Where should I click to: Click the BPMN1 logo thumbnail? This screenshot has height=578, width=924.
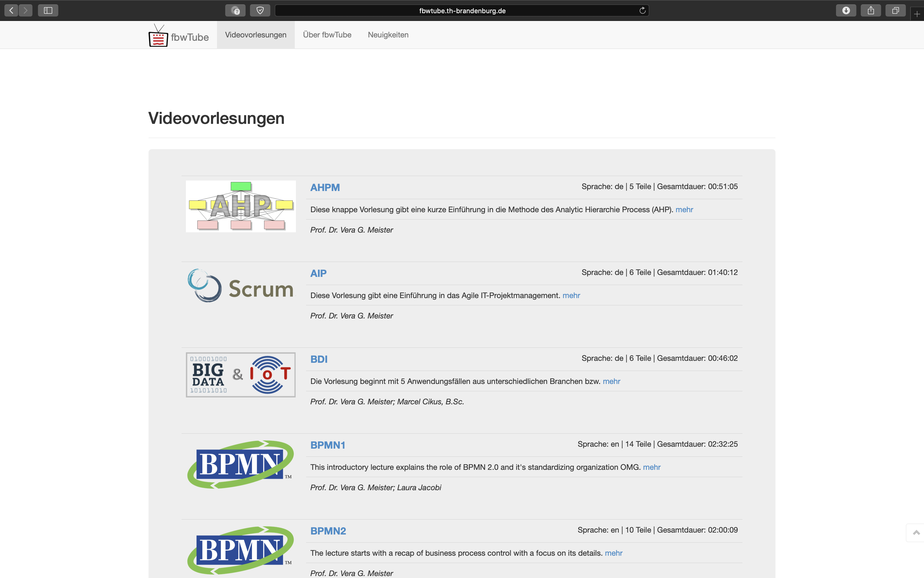point(241,465)
